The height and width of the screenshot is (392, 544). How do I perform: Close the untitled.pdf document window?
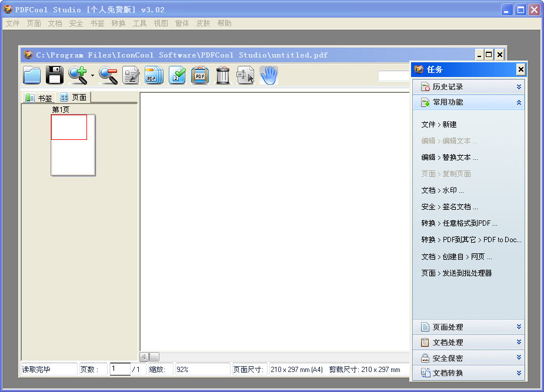tap(499, 55)
